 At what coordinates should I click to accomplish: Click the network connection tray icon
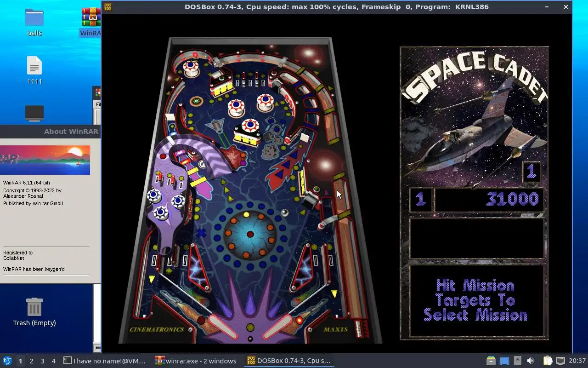(x=560, y=361)
